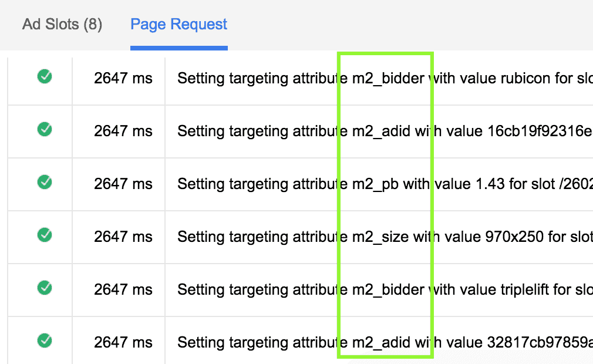Click 2647 ms timestamp in triplelift row
Screen dimensions: 593x364
tap(123, 289)
